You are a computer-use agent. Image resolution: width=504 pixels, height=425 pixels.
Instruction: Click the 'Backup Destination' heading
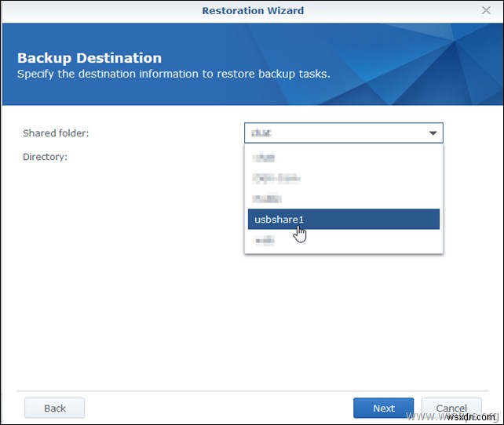pos(89,58)
